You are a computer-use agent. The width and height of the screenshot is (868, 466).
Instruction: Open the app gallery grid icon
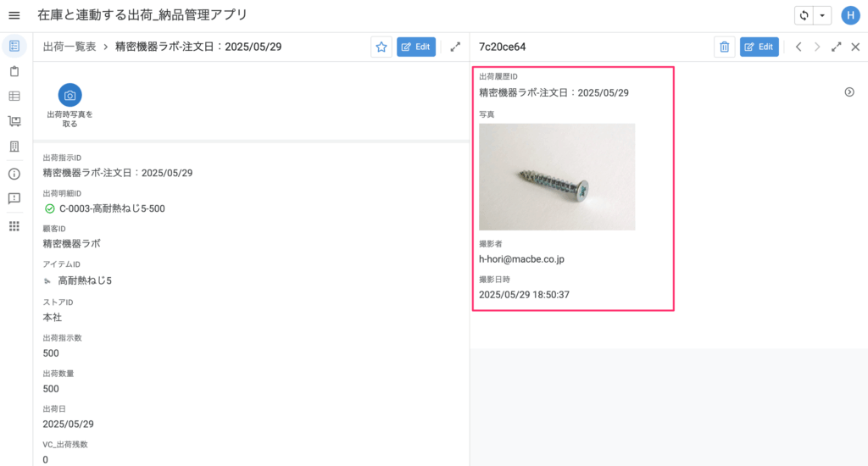14,226
